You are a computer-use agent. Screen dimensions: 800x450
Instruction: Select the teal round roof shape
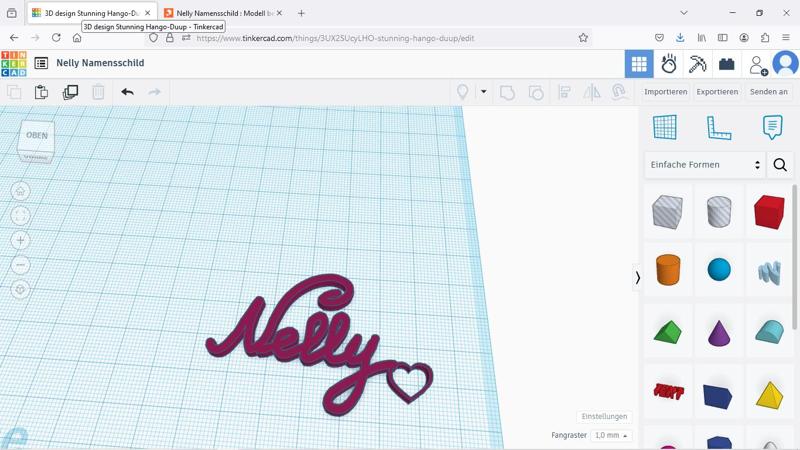769,332
